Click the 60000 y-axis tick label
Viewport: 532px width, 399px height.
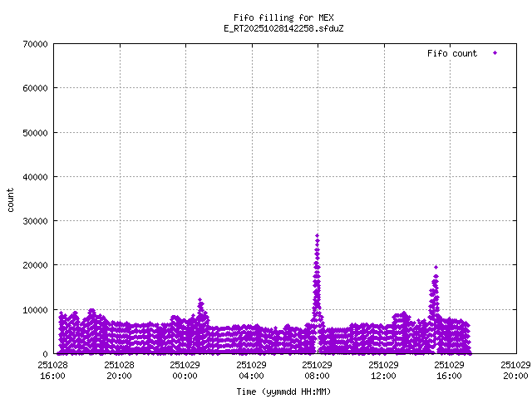point(32,88)
